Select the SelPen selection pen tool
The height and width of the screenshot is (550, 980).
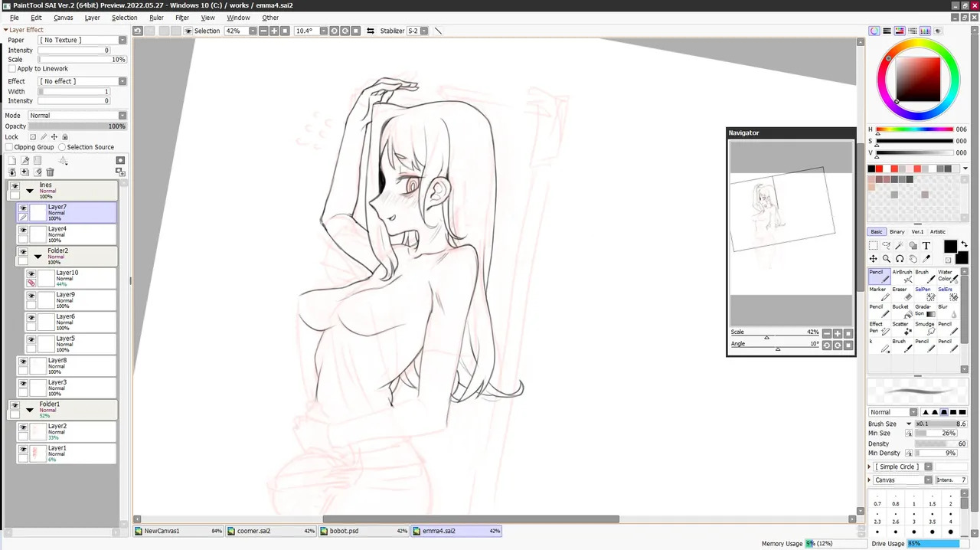(925, 293)
